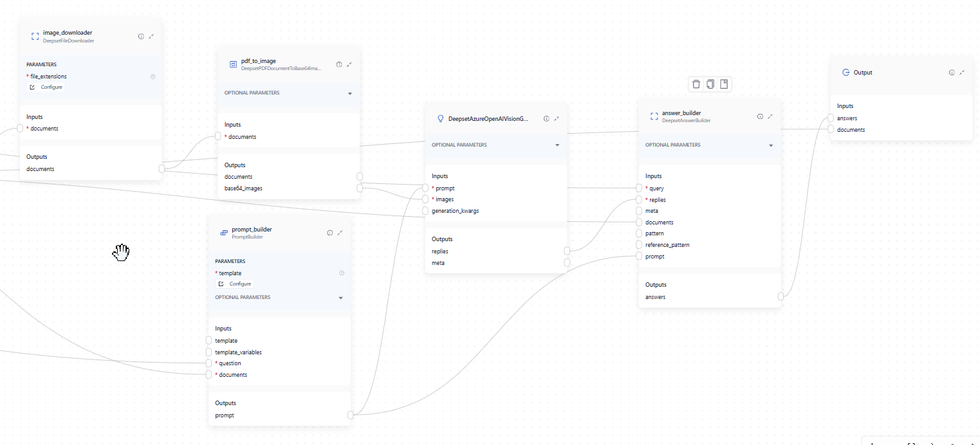Click the info icon on the pdf_to_image node
Image resolution: width=980 pixels, height=445 pixels.
pyautogui.click(x=339, y=64)
